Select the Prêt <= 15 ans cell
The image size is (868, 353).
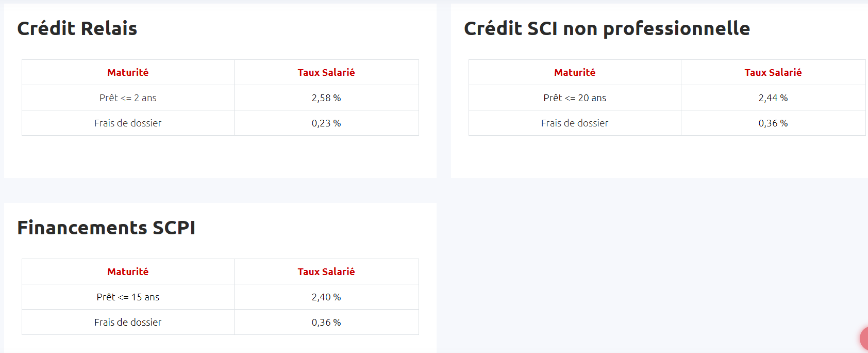point(128,297)
